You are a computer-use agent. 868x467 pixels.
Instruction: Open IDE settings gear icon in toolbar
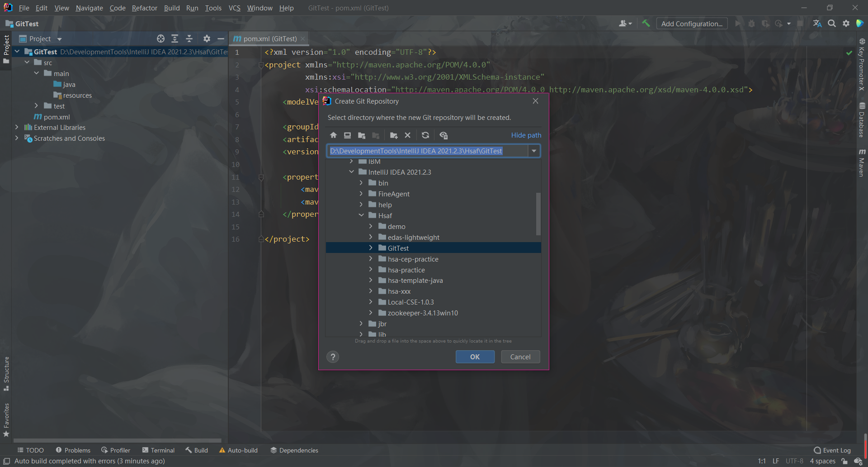846,24
